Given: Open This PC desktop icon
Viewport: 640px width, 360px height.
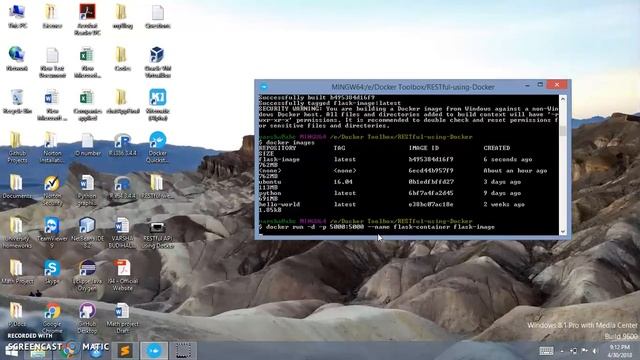Looking at the screenshot, I should click(x=17, y=16).
